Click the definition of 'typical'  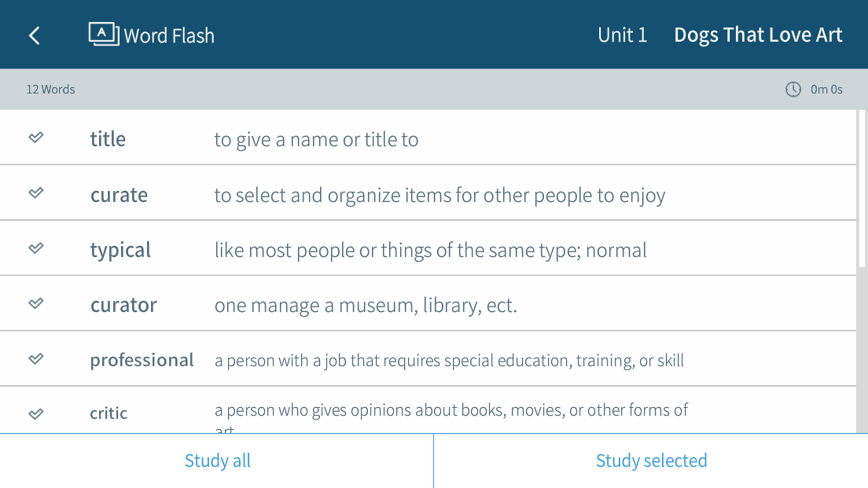pyautogui.click(x=430, y=251)
